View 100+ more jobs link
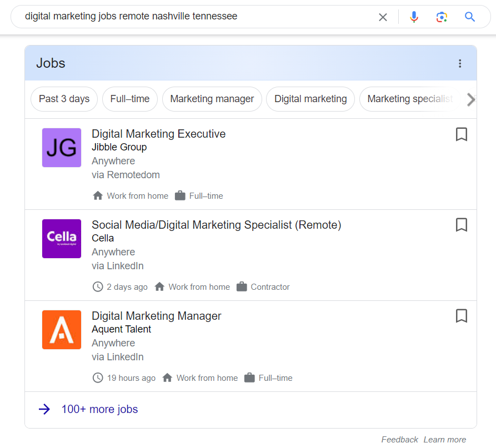Viewport: 496px width, 448px height. click(99, 410)
